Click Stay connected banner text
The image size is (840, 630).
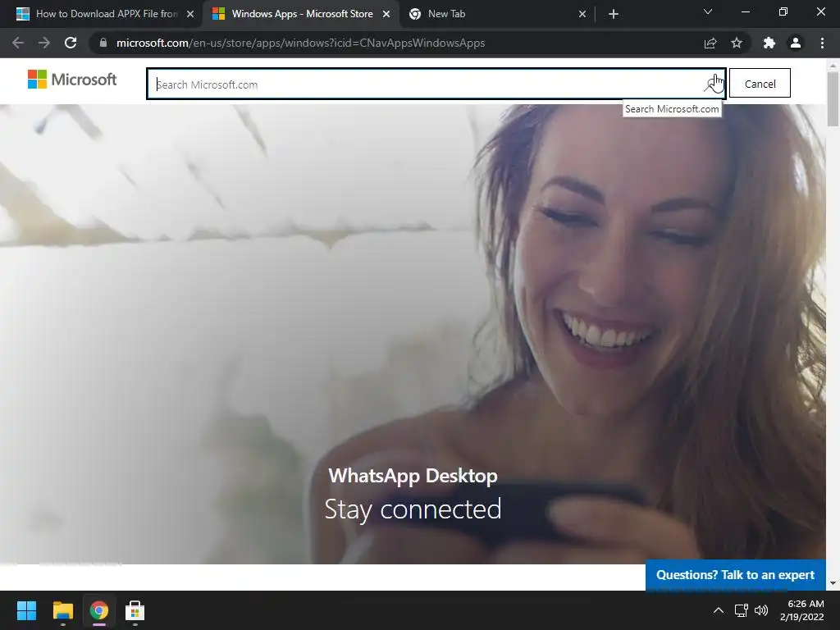pos(413,509)
